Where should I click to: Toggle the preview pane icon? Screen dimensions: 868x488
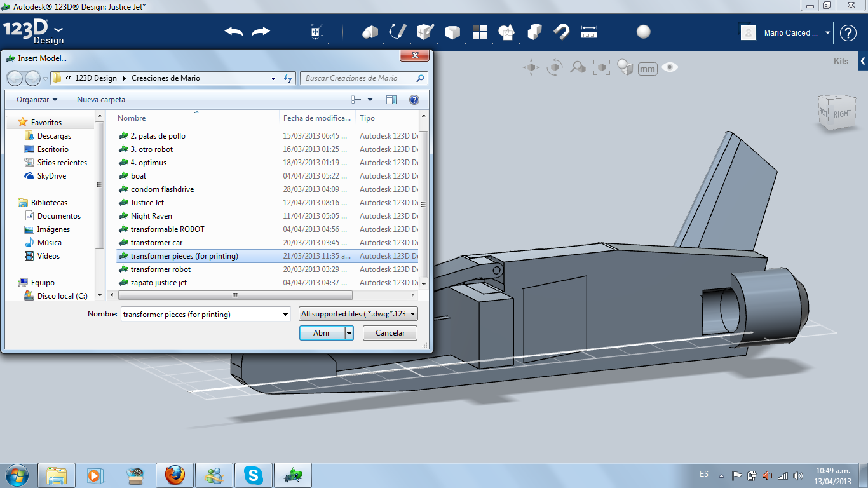391,100
